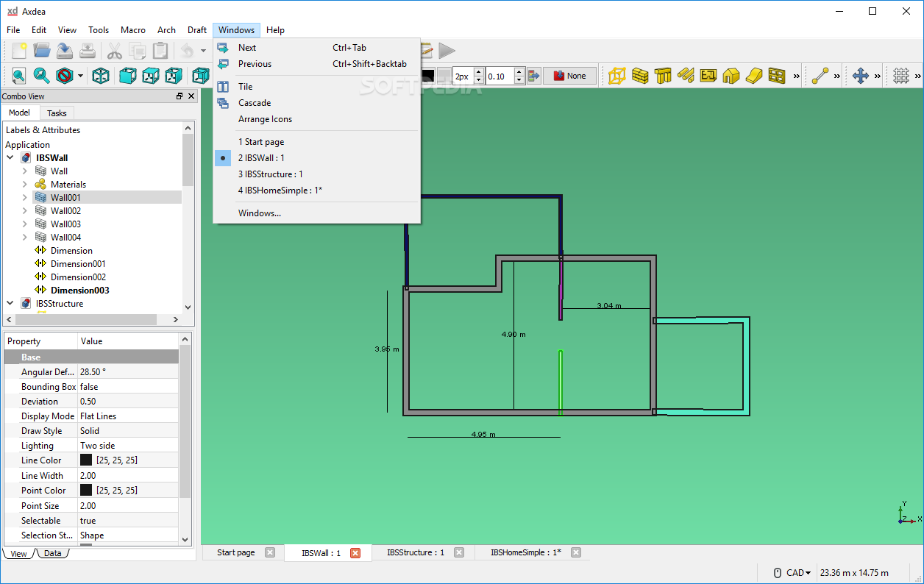Collapse the IBSStructure tree node
The width and height of the screenshot is (924, 584).
tap(10, 304)
